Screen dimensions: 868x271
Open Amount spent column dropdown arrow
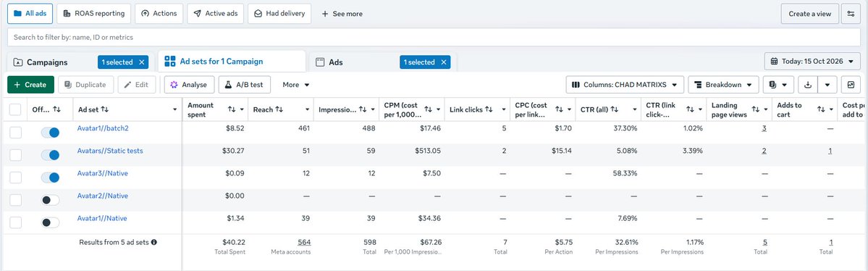point(242,109)
